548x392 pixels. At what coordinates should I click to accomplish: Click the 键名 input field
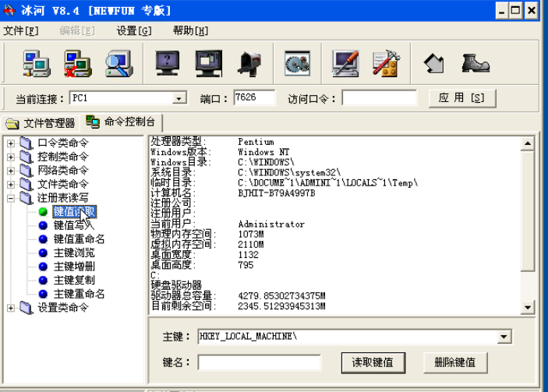point(260,362)
